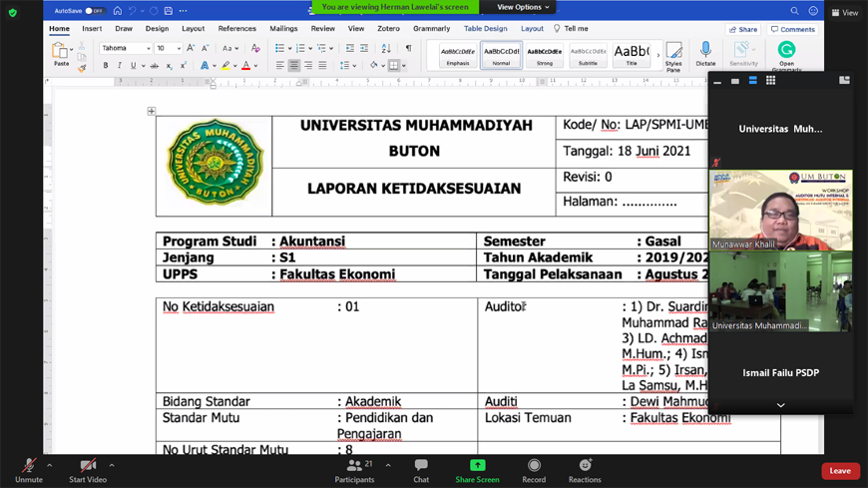Sort the selected text

(386, 48)
